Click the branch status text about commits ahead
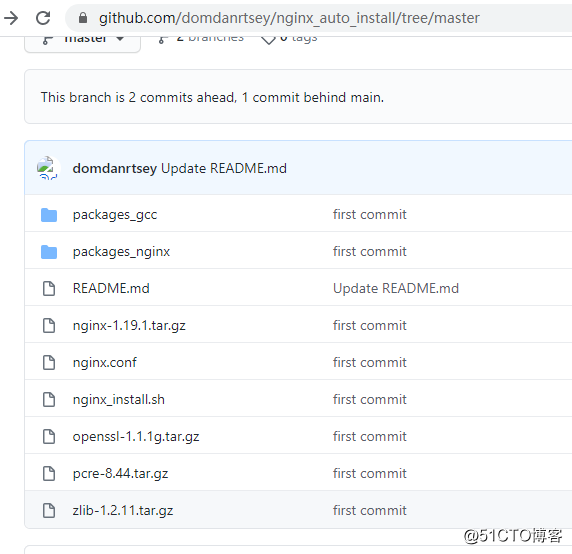This screenshot has width=572, height=554. click(x=212, y=97)
